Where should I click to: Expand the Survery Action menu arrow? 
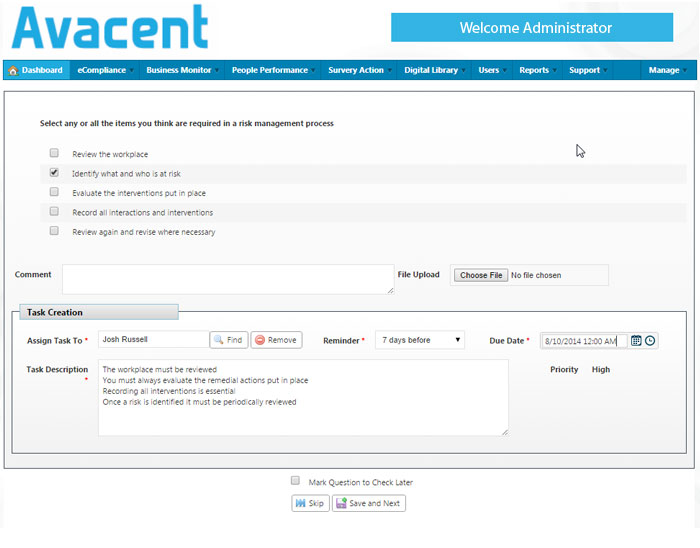pyautogui.click(x=390, y=71)
